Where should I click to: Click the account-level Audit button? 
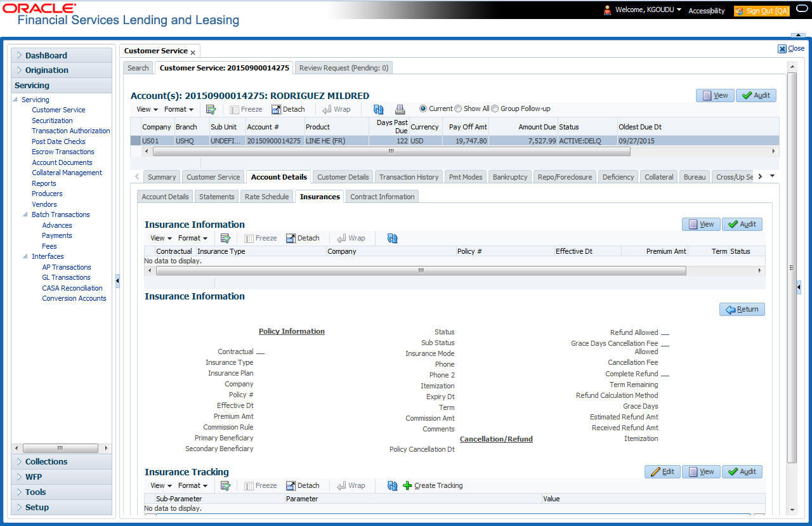(756, 95)
